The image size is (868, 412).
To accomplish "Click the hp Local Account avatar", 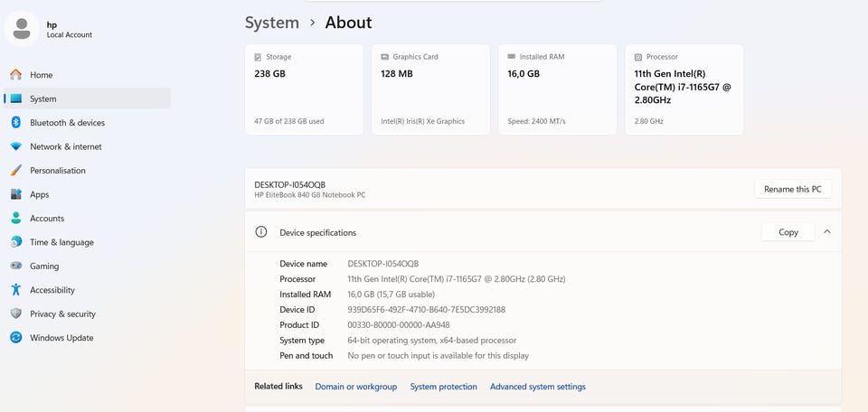I will coord(22,29).
